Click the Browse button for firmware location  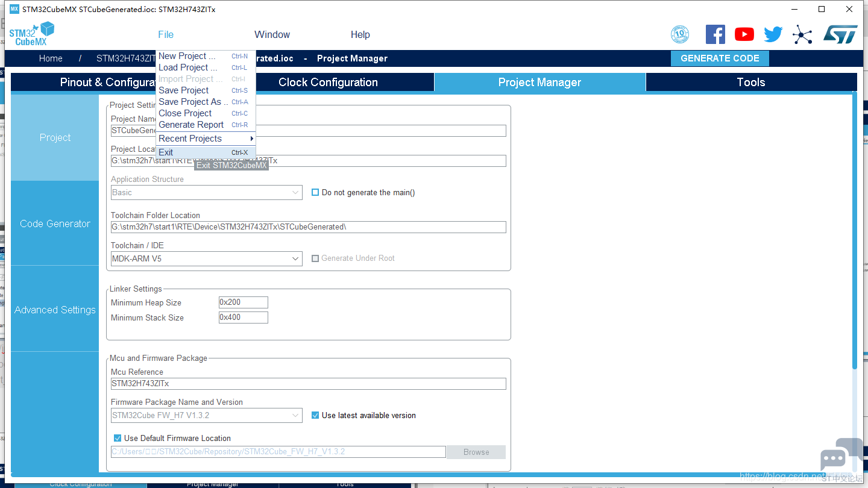(476, 452)
